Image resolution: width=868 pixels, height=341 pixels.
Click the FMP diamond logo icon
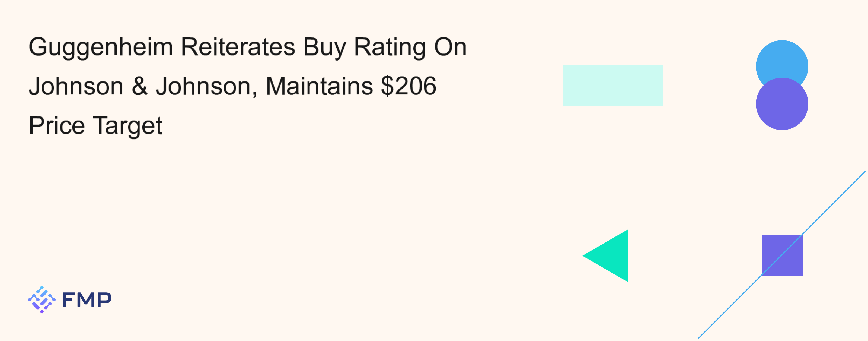click(x=42, y=299)
